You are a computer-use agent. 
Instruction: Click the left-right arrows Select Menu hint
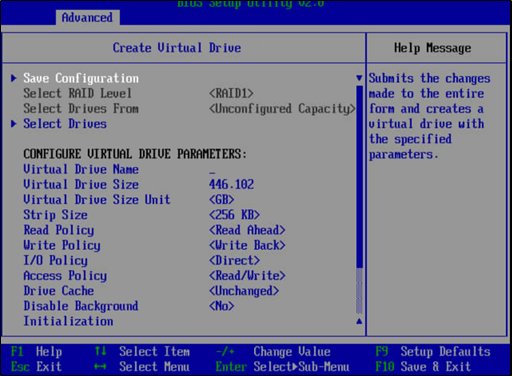(x=142, y=367)
